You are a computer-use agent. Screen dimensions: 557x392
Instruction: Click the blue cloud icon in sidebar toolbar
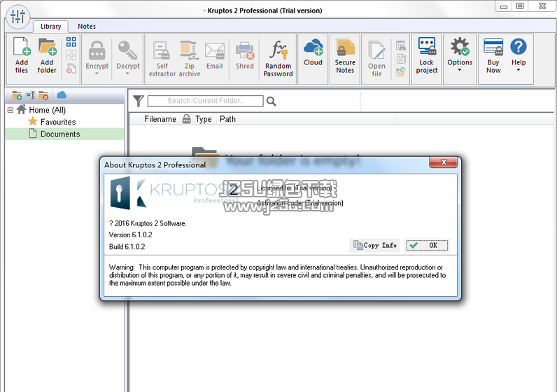point(62,95)
